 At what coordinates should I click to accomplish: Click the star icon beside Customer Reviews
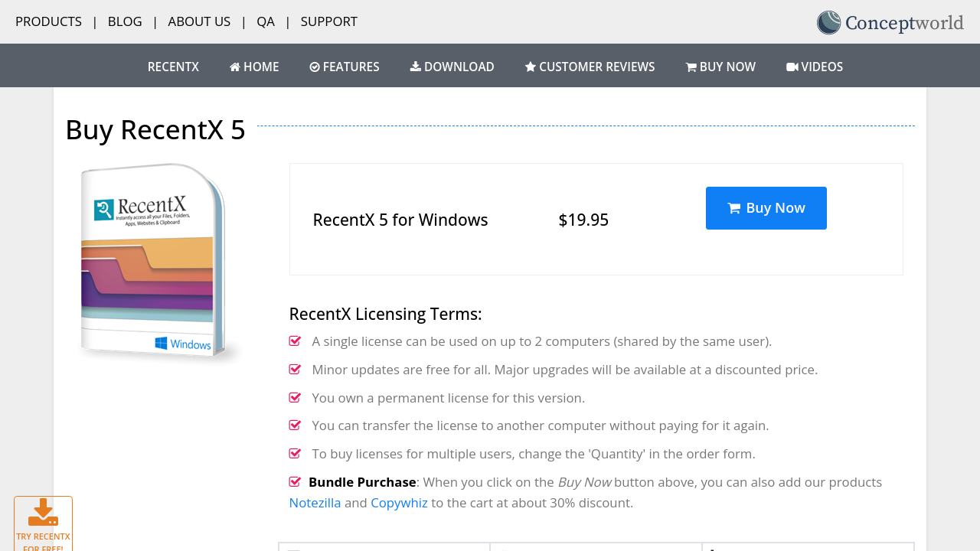click(x=531, y=67)
